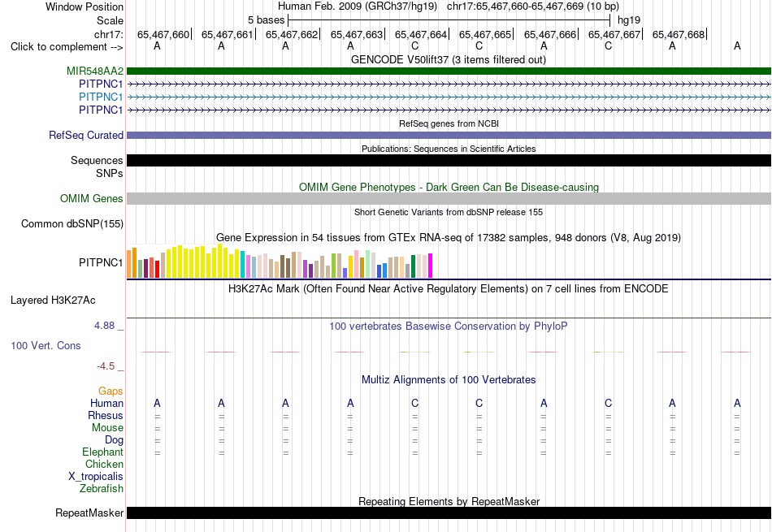Click position label 65,467,660
772x532 pixels.
[x=163, y=34]
